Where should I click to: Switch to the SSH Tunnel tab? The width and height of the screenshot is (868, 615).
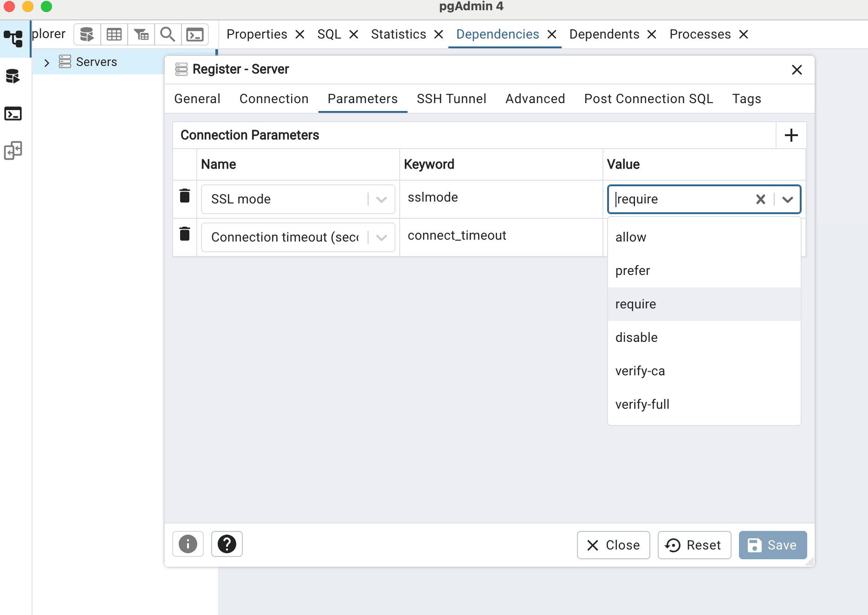tap(452, 99)
